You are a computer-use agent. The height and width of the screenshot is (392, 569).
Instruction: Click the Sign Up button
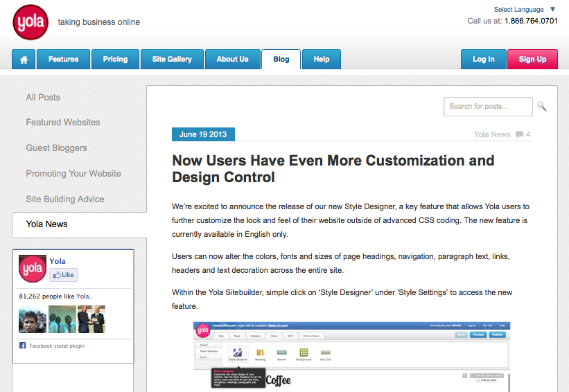coord(532,59)
